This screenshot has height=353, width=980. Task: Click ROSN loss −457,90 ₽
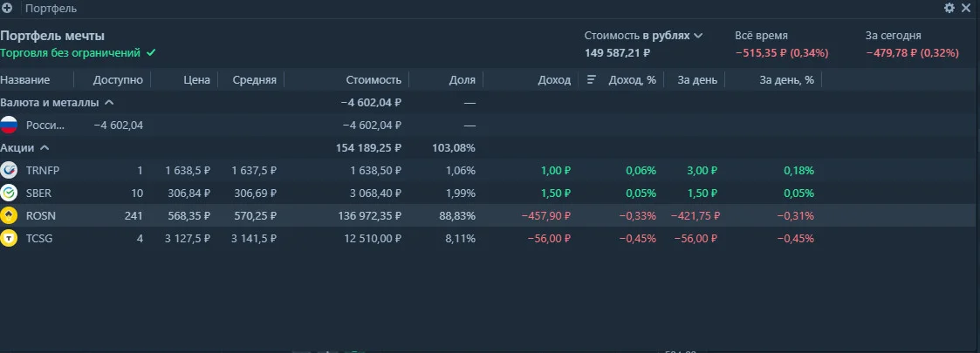(546, 216)
